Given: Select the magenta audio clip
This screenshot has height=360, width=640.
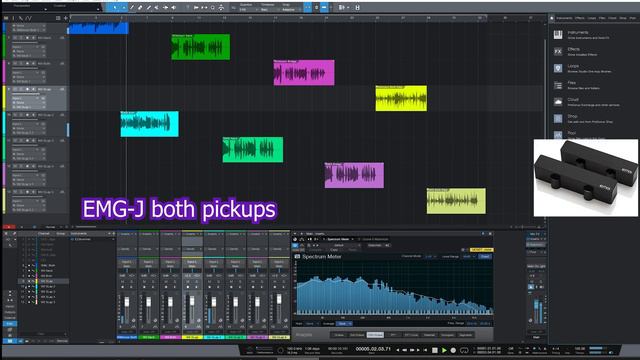Looking at the screenshot, I should [x=304, y=73].
